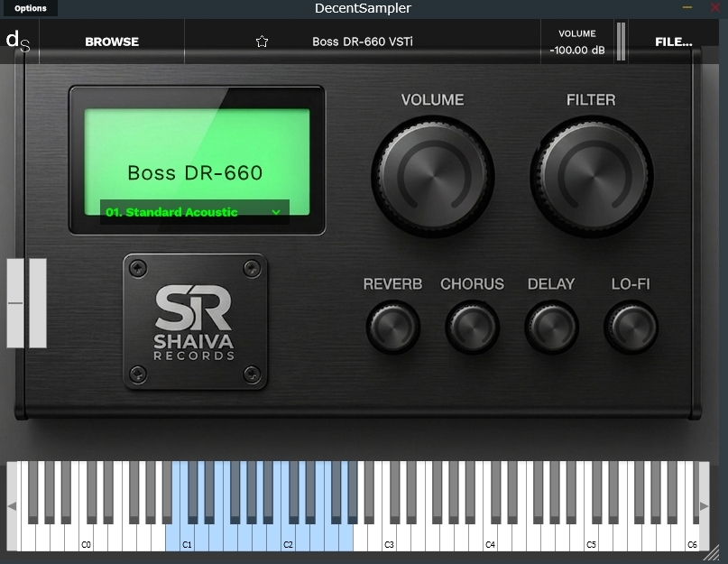The width and height of the screenshot is (728, 564).
Task: Click the CHORUS knob
Action: click(x=472, y=327)
